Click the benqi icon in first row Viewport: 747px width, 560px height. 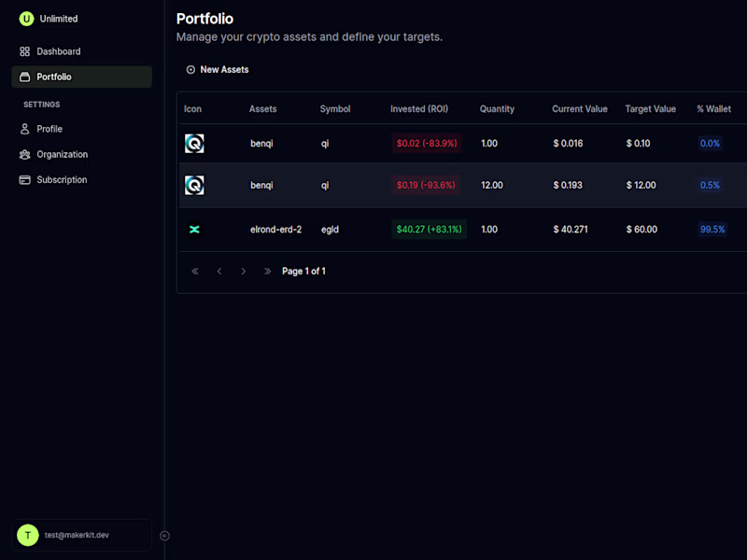click(194, 144)
